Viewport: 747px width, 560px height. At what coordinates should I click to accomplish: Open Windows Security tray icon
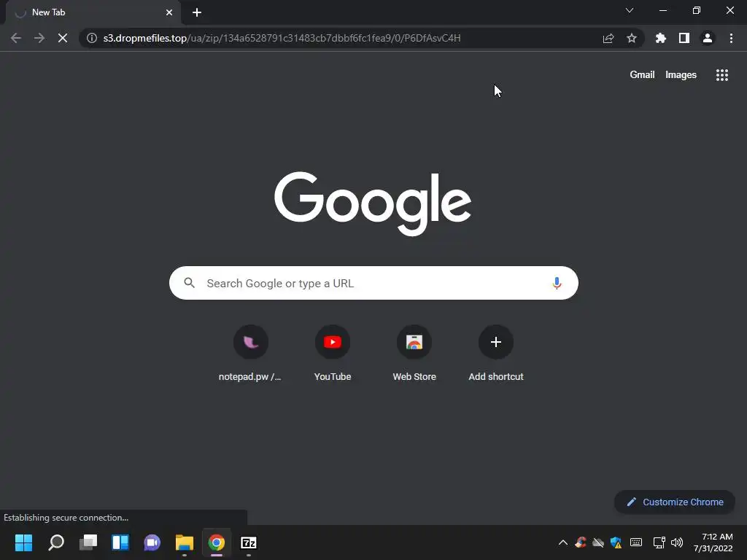(616, 542)
